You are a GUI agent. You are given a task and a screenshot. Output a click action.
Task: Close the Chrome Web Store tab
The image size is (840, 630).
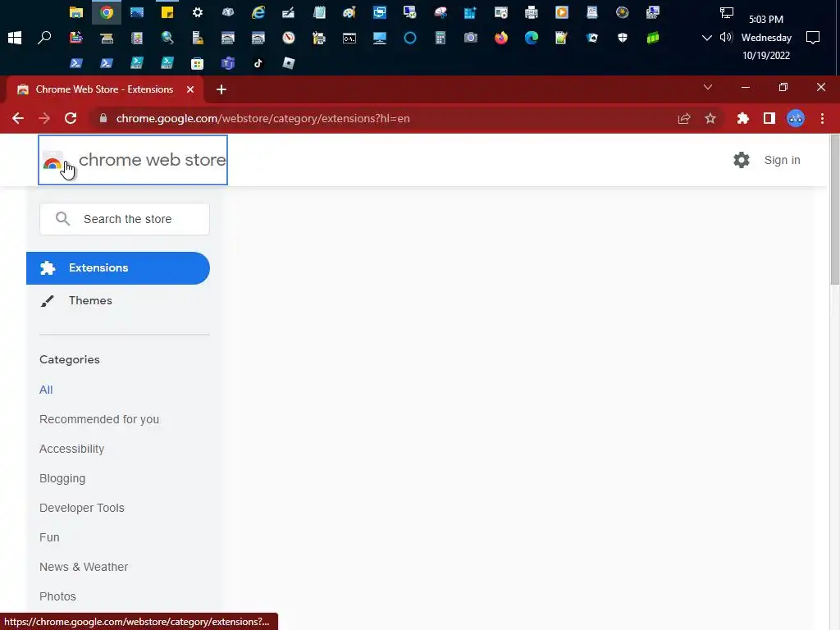[190, 89]
